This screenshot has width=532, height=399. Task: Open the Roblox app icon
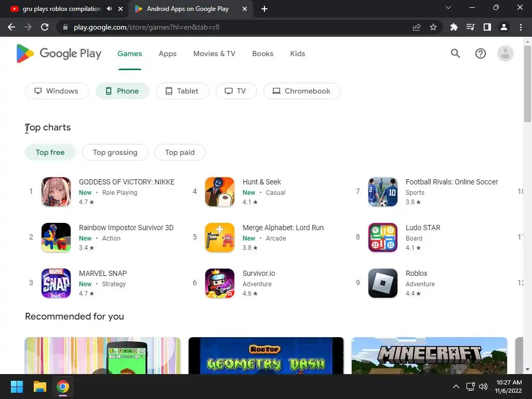(x=383, y=283)
